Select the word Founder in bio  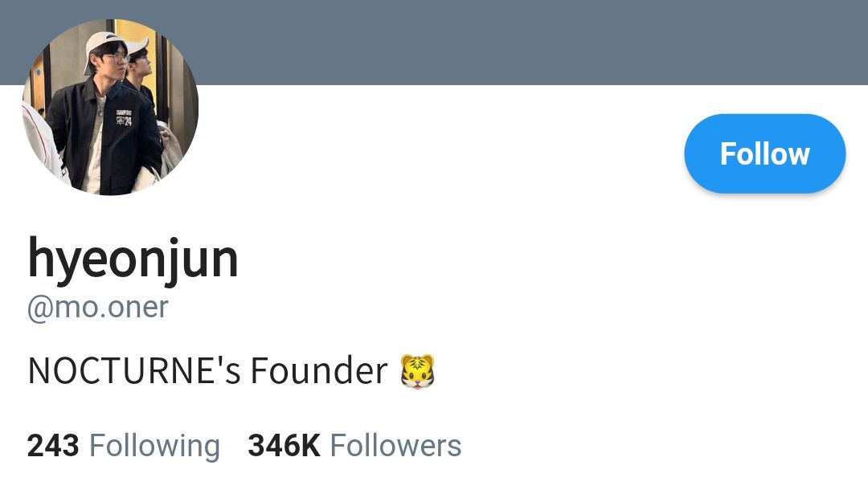319,370
